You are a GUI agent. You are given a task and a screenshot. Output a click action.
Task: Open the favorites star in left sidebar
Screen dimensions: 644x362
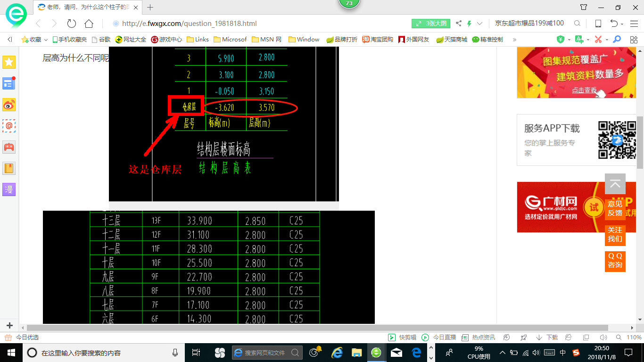point(9,62)
